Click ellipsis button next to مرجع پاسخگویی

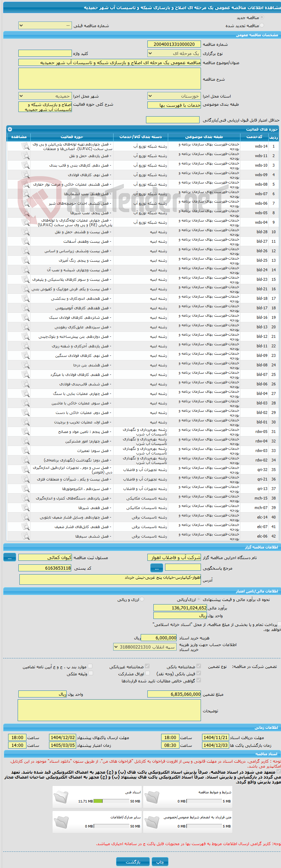(157, 568)
